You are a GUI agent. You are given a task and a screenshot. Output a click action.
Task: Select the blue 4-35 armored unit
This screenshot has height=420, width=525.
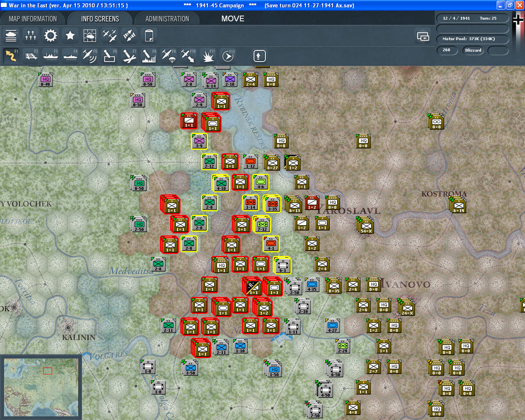pos(312,285)
